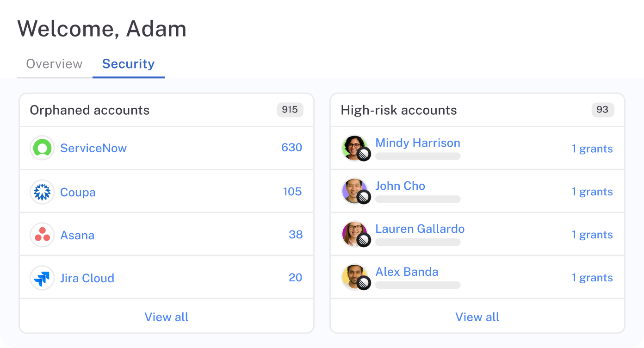644x348 pixels.
Task: Click the ServiceNow app icon
Action: pyautogui.click(x=42, y=148)
